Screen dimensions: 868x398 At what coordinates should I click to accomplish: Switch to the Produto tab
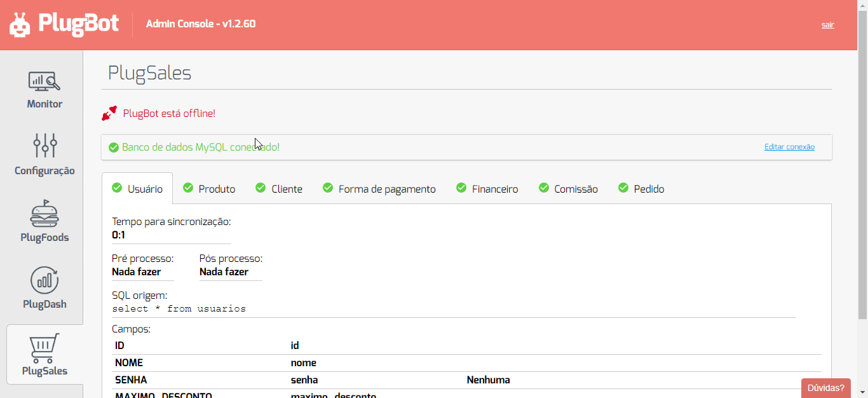[x=209, y=189]
